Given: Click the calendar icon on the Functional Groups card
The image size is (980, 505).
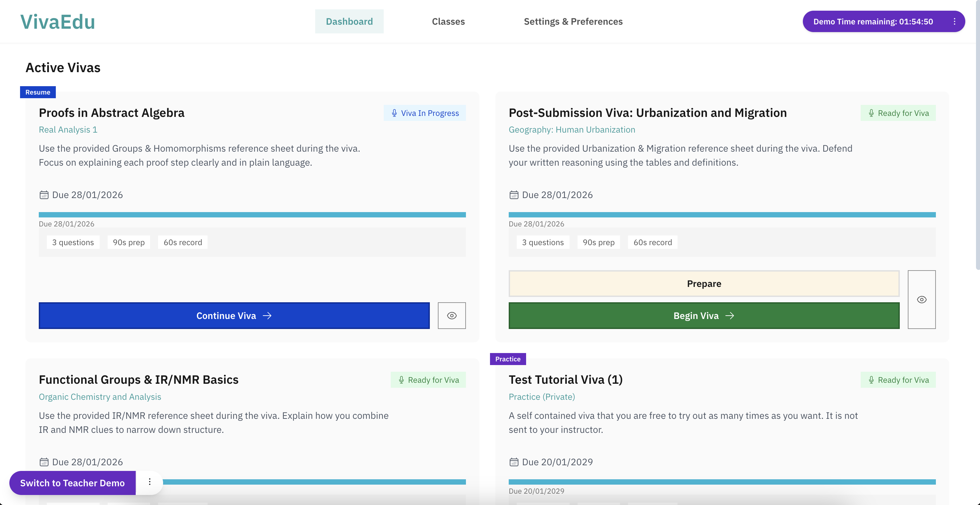Looking at the screenshot, I should (44, 462).
